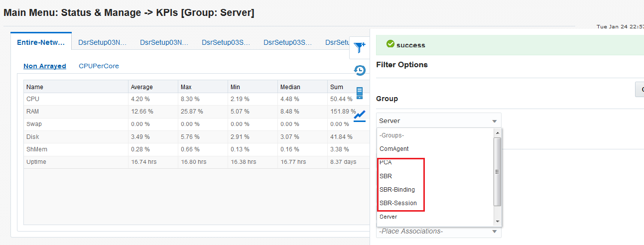
Task: Choose SBR-Session from the group list
Action: [x=435, y=203]
